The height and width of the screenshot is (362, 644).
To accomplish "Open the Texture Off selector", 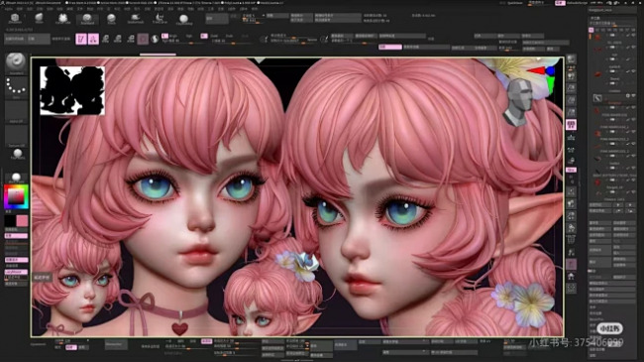I will [x=16, y=136].
